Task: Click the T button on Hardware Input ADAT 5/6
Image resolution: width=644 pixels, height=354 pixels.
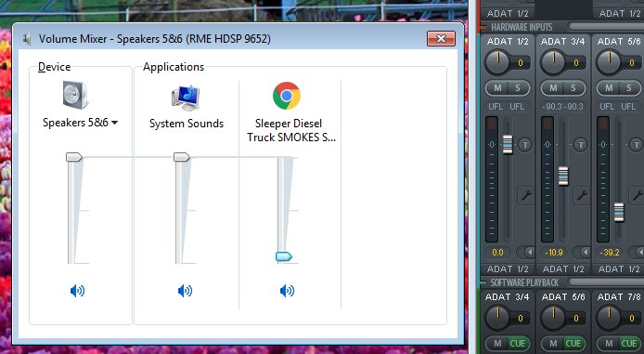Action: click(636, 144)
